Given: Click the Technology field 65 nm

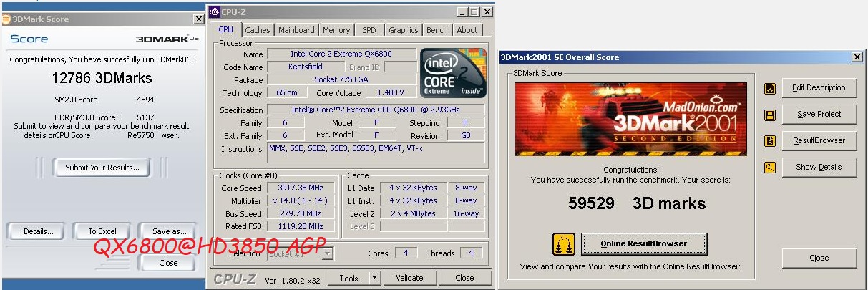Looking at the screenshot, I should [287, 92].
